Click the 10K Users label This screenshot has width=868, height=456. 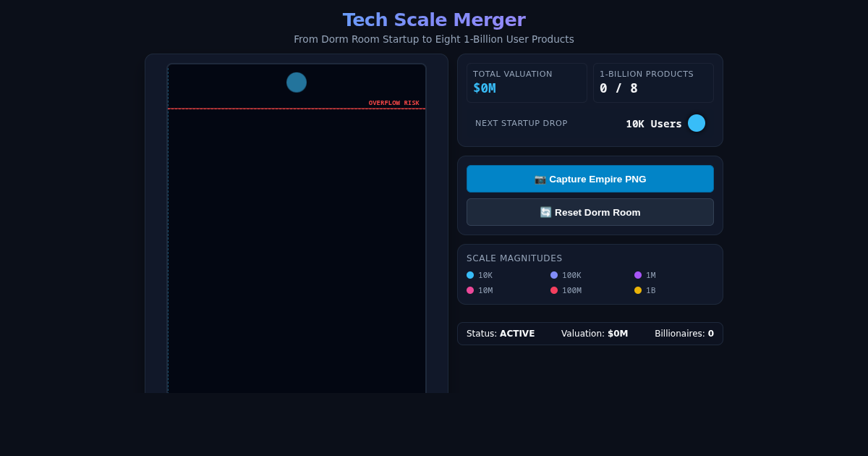654,124
